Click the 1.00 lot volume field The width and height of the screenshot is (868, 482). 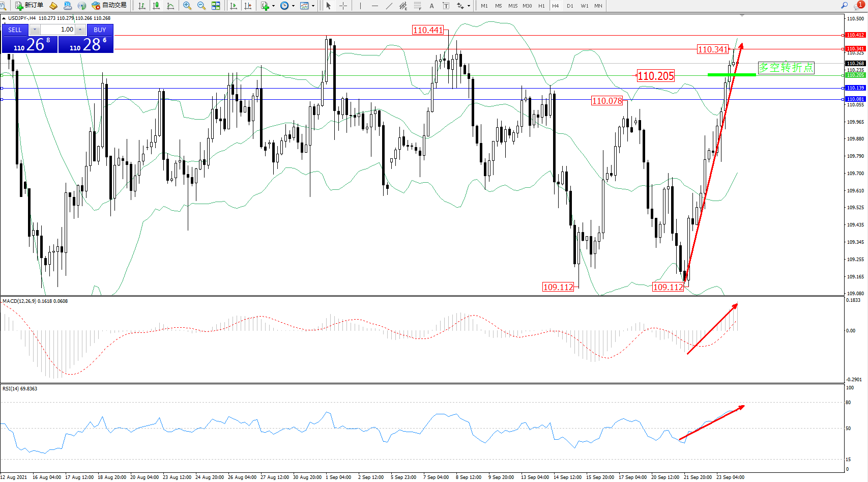58,30
